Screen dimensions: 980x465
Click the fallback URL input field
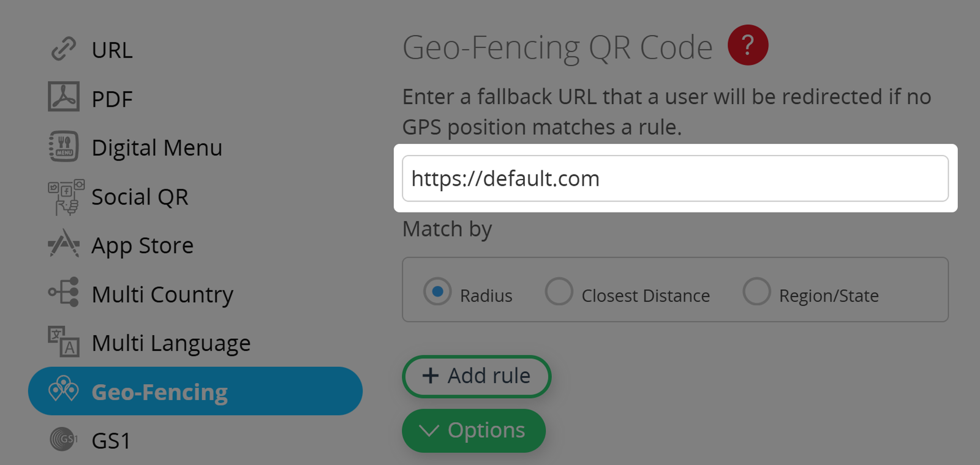(x=674, y=178)
